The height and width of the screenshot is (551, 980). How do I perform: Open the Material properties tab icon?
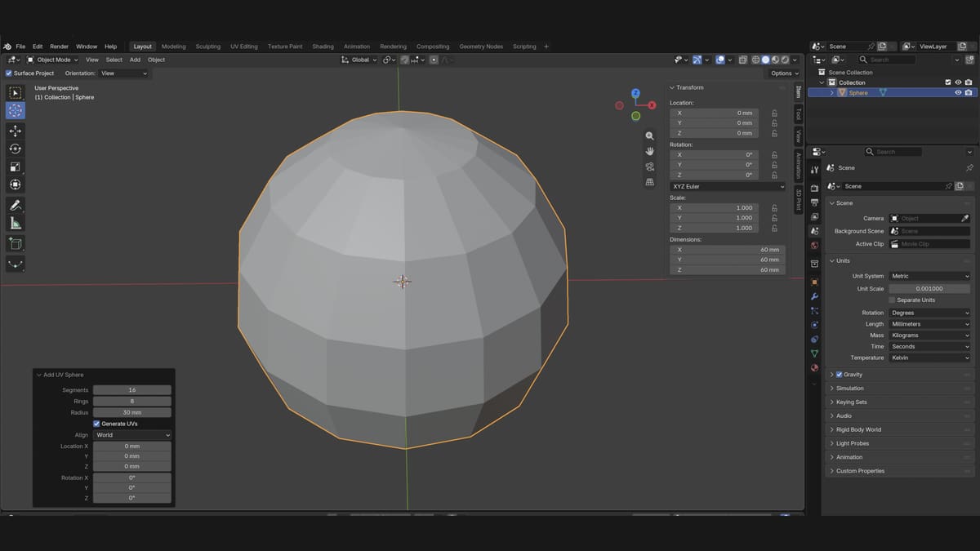coord(814,368)
